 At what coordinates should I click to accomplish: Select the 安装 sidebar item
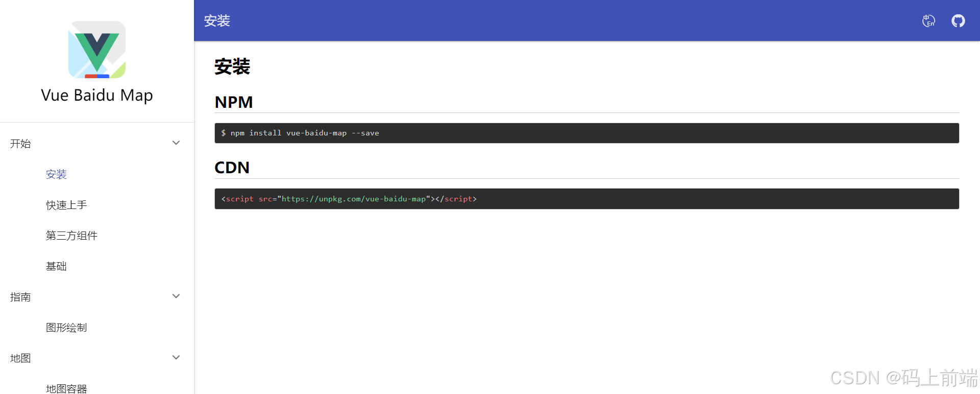click(56, 174)
